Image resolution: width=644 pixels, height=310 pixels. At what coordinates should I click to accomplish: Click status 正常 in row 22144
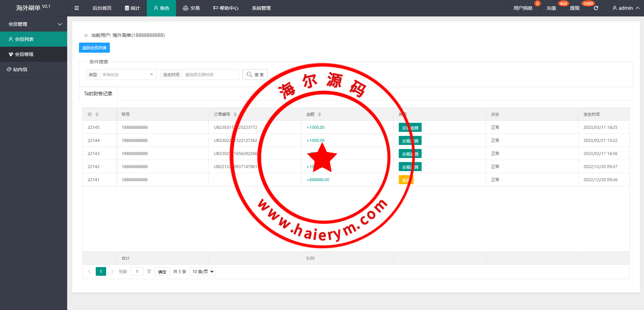coord(495,141)
